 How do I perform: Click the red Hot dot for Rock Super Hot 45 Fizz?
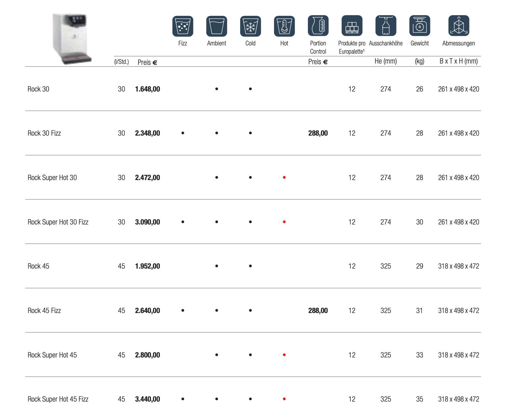click(x=284, y=399)
